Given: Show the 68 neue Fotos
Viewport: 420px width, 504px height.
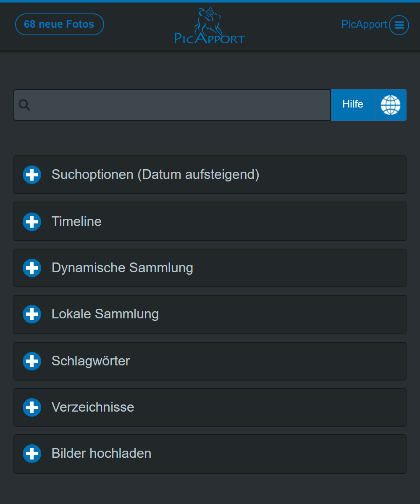Looking at the screenshot, I should (59, 24).
